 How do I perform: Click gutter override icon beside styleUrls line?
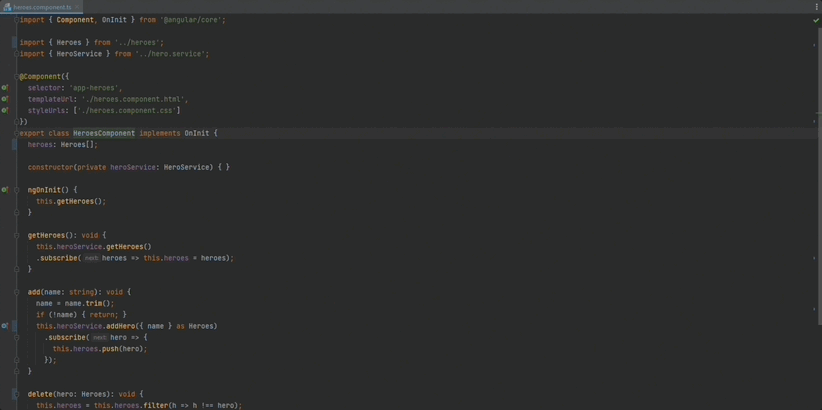tap(5, 111)
